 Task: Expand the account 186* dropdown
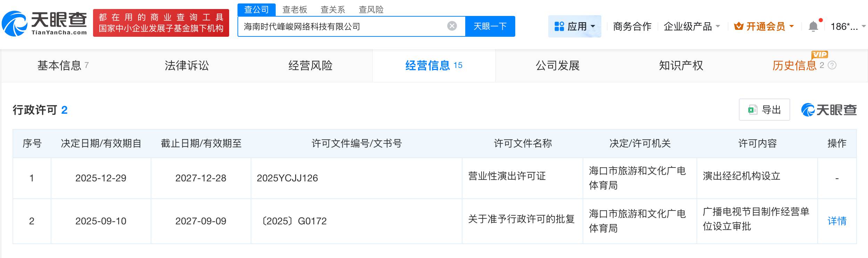[x=863, y=26]
